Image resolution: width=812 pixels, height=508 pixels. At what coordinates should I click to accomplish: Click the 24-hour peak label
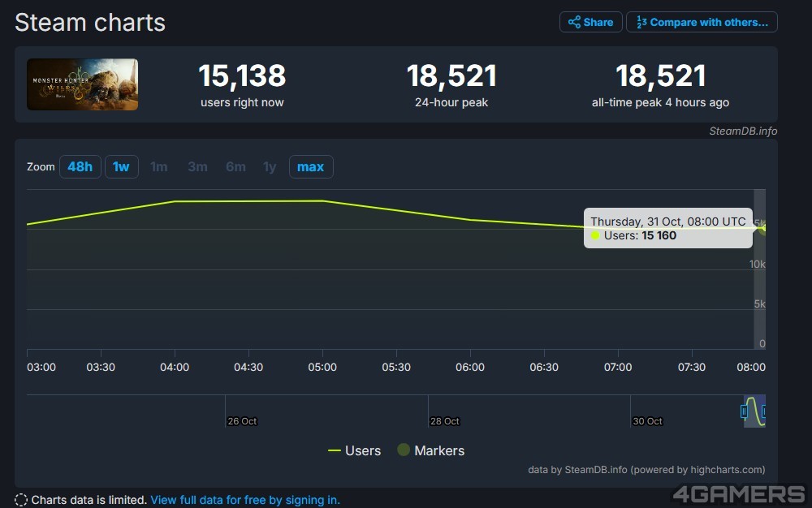click(x=451, y=102)
